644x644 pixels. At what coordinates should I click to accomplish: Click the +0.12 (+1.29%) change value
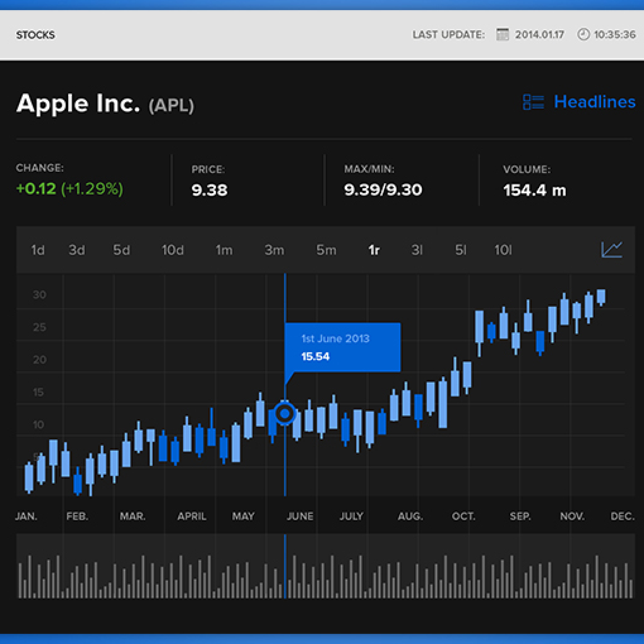tap(69, 189)
